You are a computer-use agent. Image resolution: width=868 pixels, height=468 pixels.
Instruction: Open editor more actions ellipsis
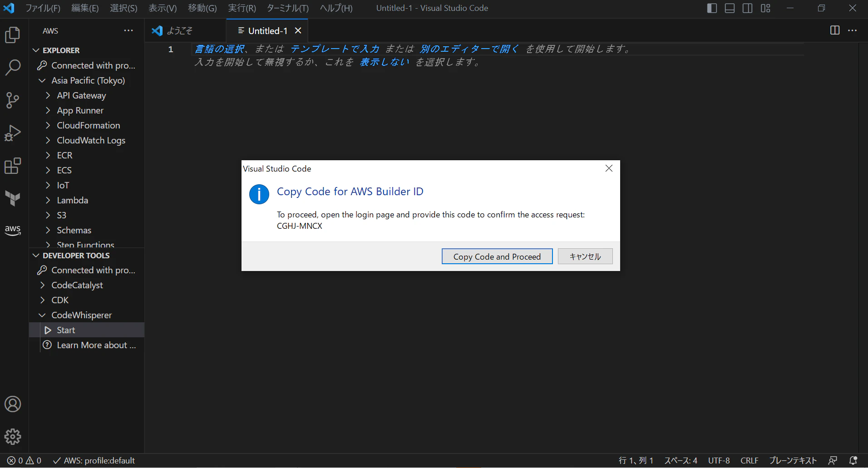[x=852, y=30]
